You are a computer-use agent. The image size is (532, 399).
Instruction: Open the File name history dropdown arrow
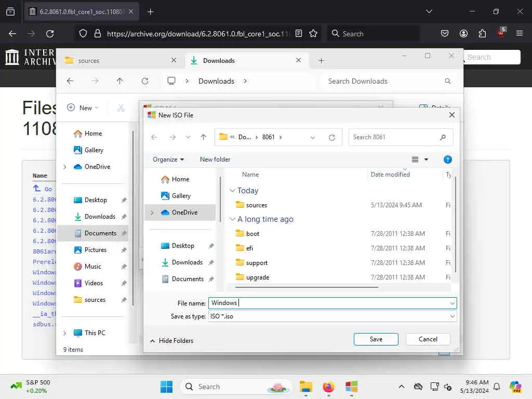click(x=452, y=303)
